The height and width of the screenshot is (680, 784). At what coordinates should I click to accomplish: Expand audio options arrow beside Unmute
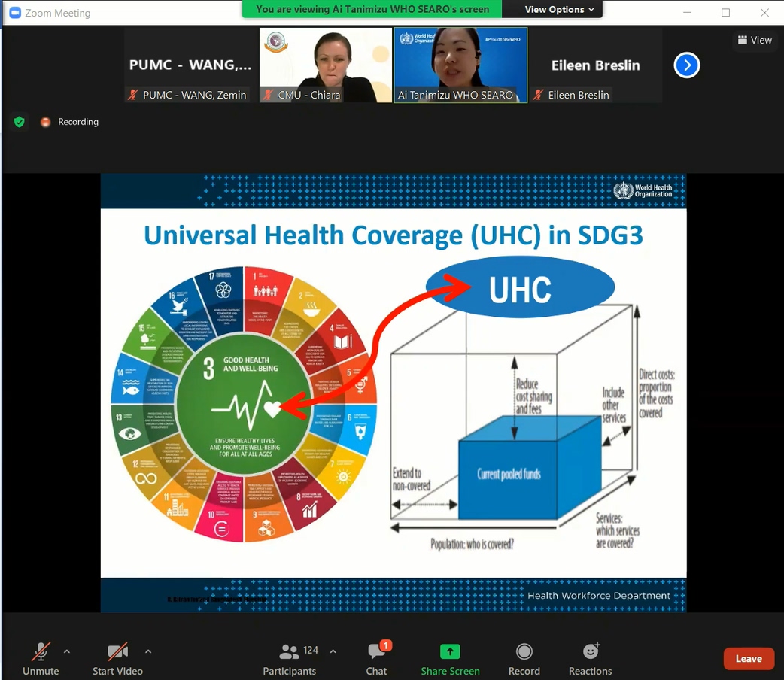(67, 651)
